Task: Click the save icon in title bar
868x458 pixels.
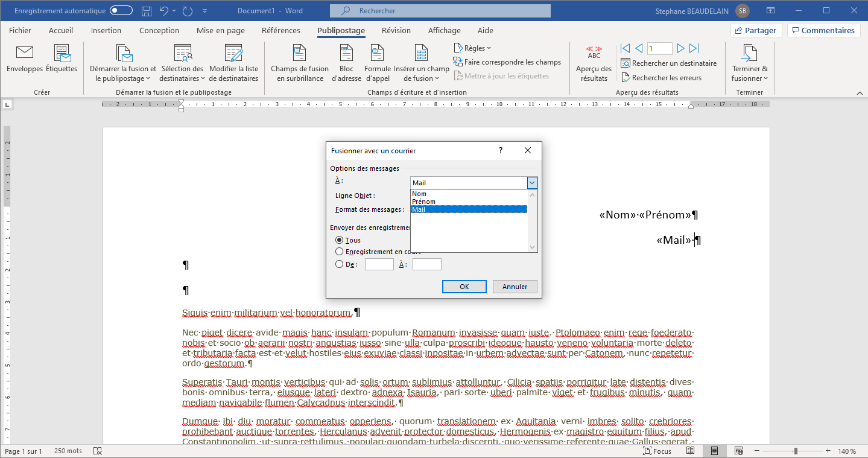Action: (x=147, y=11)
